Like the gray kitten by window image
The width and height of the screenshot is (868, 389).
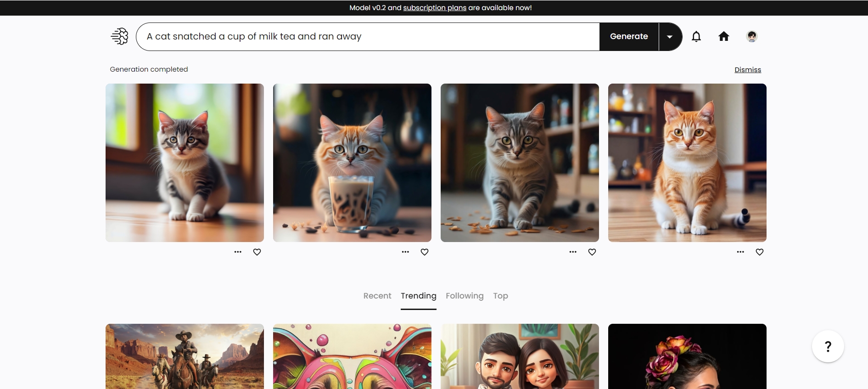point(257,252)
